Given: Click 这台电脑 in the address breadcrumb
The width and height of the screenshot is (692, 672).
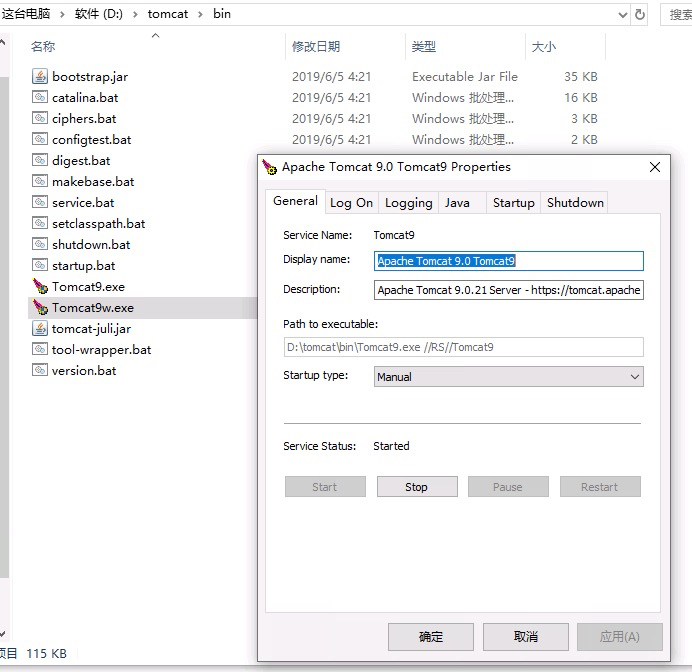Looking at the screenshot, I should pos(26,14).
